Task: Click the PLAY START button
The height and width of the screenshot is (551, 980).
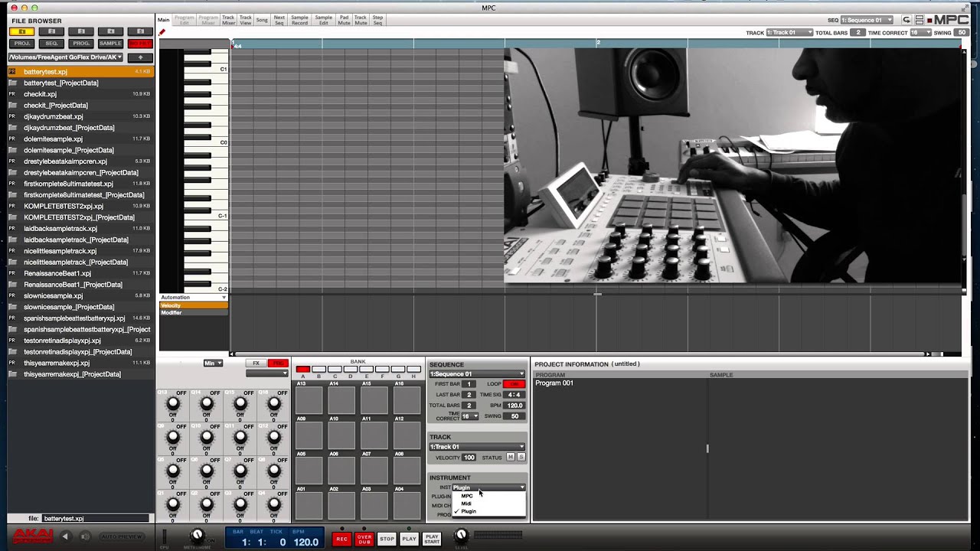Action: (432, 539)
